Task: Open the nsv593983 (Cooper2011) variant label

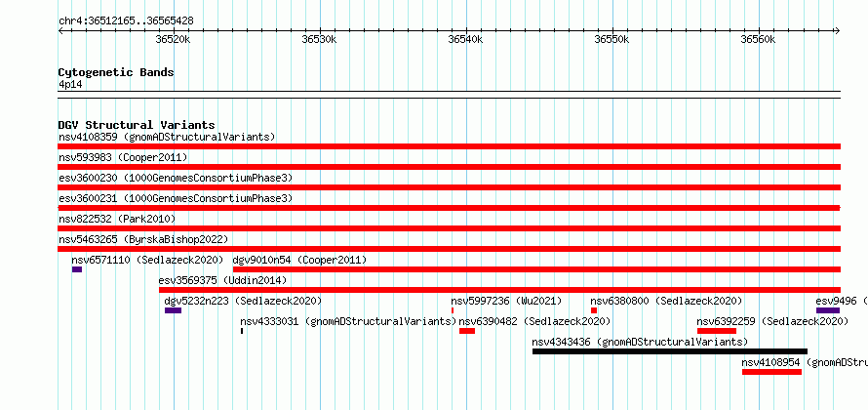Action: pos(123,157)
